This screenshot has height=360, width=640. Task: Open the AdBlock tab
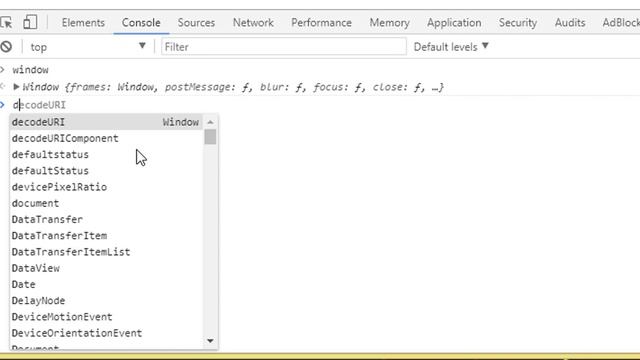pos(621,22)
